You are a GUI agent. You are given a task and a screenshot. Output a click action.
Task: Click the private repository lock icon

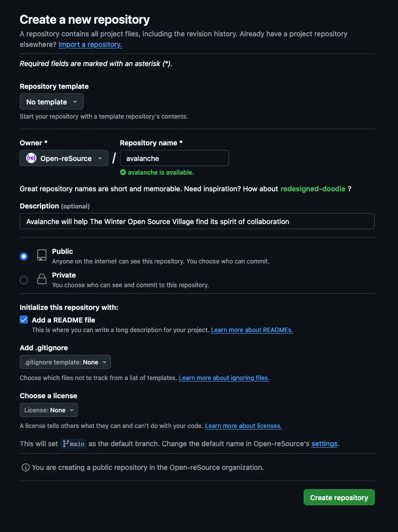pos(42,279)
